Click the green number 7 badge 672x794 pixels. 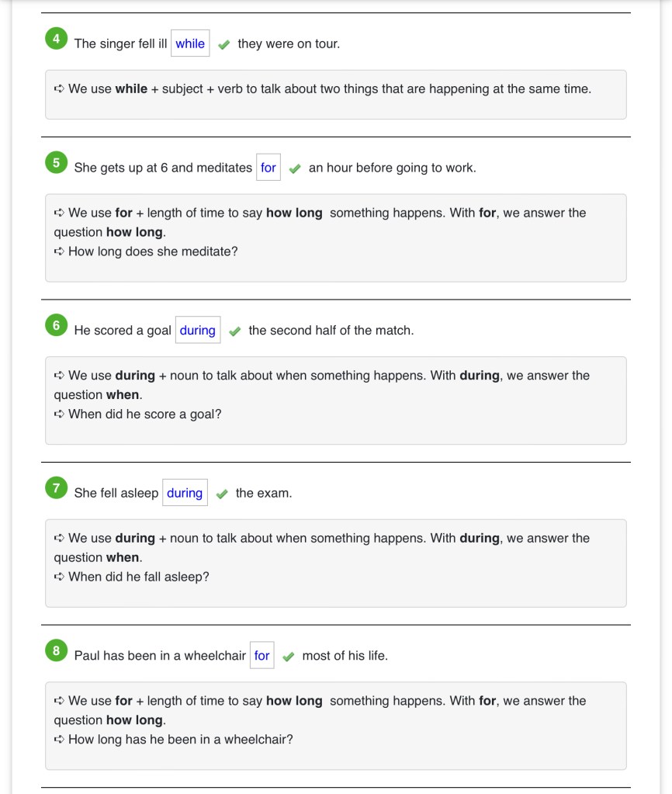[x=56, y=488]
